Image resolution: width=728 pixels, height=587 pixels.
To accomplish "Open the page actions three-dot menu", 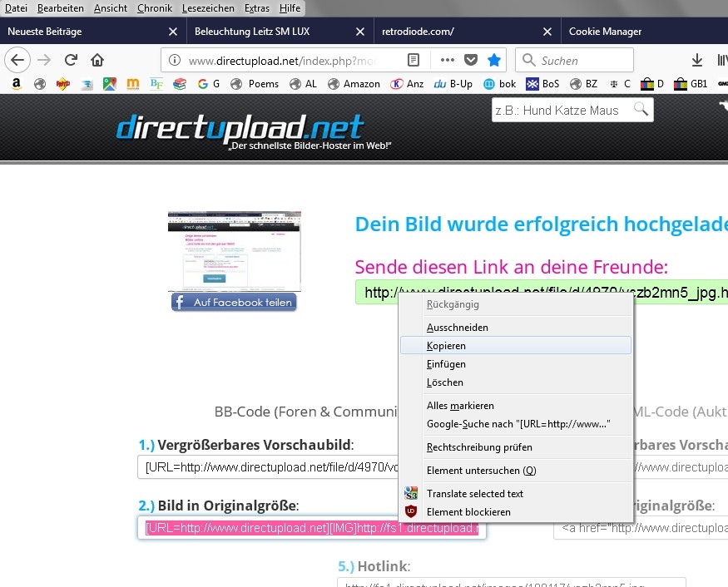I will pyautogui.click(x=447, y=60).
